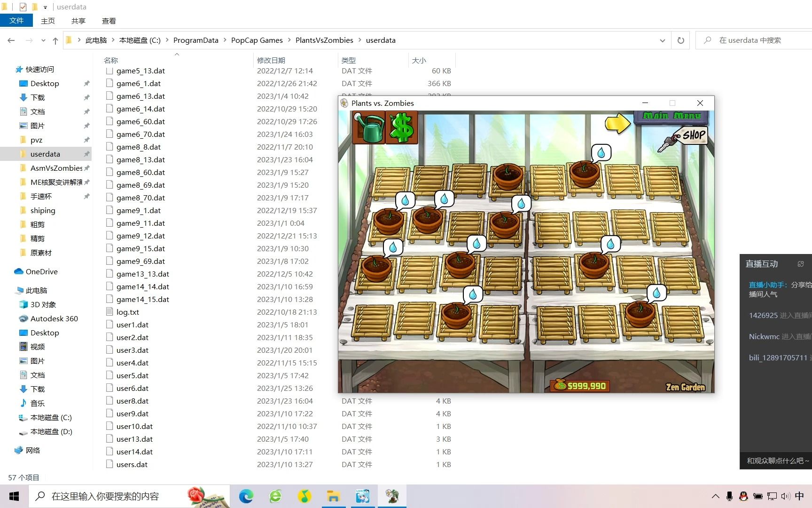Switch to the 主页 ribbon tab
Viewport: 812px width, 508px height.
click(48, 21)
